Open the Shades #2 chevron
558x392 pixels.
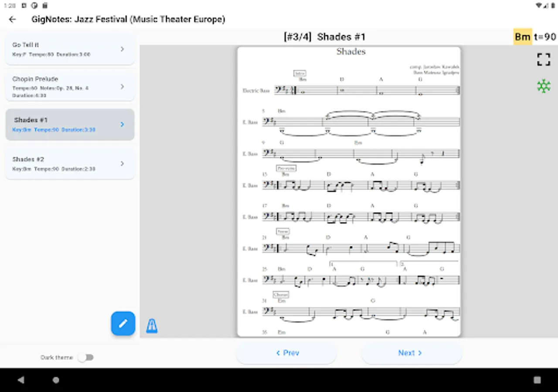click(122, 164)
